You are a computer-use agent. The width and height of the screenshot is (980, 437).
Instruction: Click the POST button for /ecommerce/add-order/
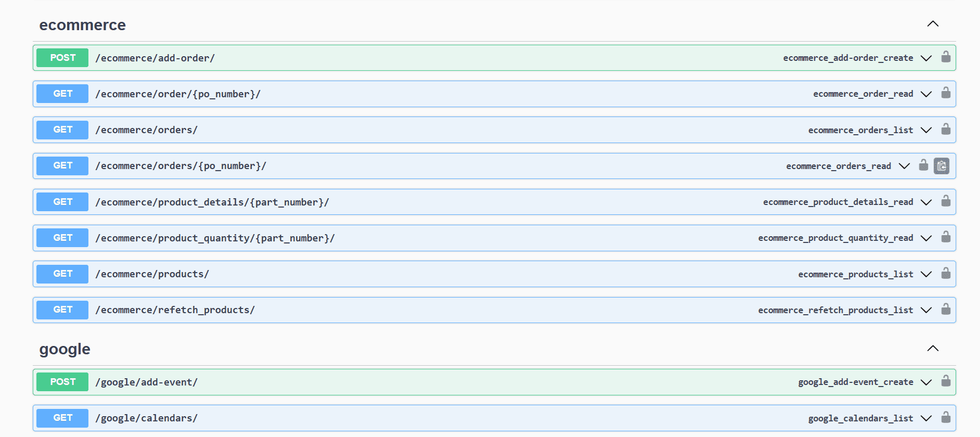point(62,58)
